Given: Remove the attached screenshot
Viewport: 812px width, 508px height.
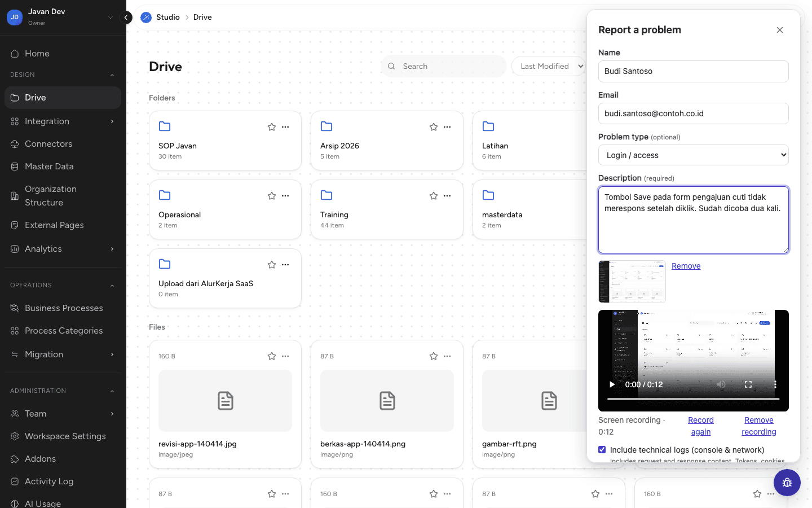Looking at the screenshot, I should tap(686, 266).
